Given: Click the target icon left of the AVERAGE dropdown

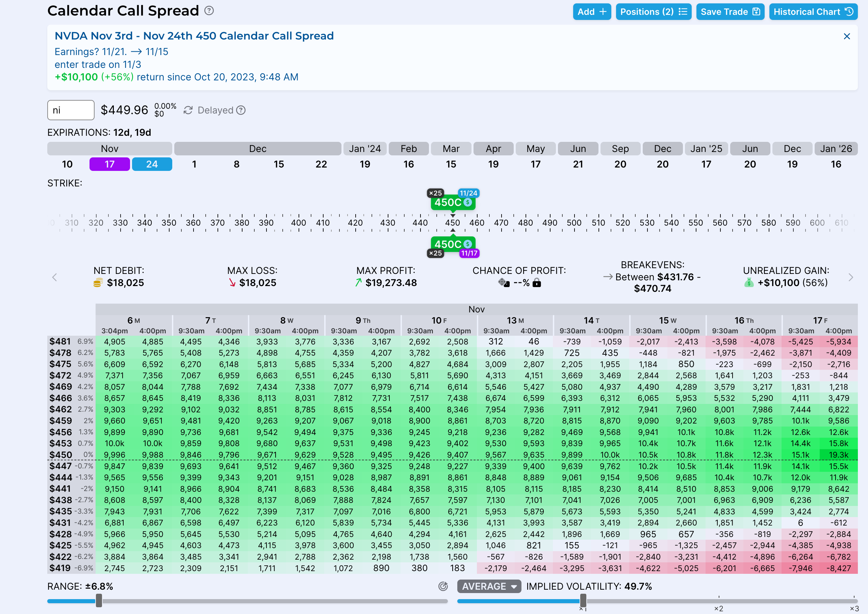Looking at the screenshot, I should (443, 586).
